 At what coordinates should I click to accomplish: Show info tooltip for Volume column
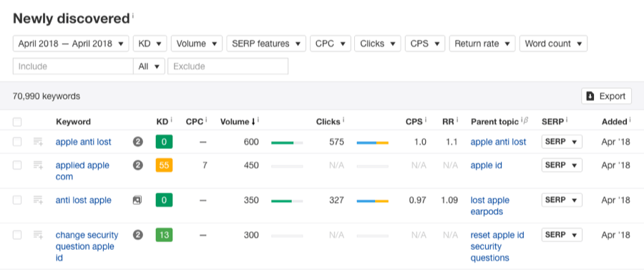(258, 120)
